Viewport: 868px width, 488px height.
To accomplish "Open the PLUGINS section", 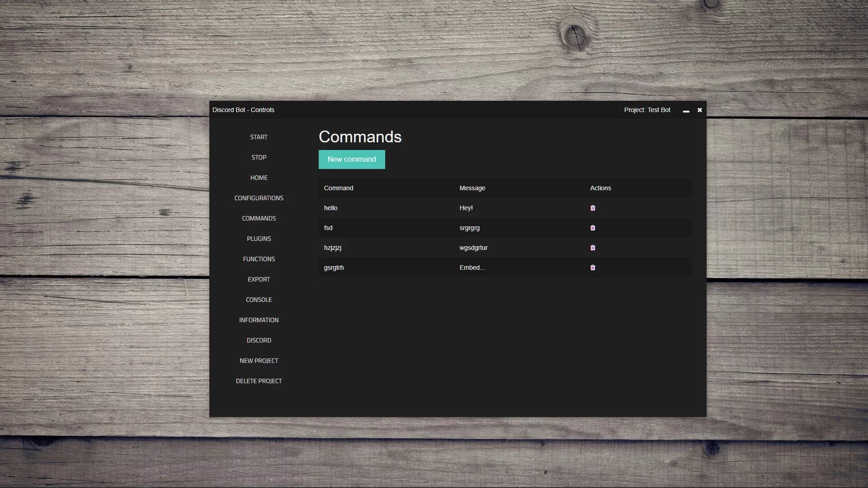I will tap(259, 239).
